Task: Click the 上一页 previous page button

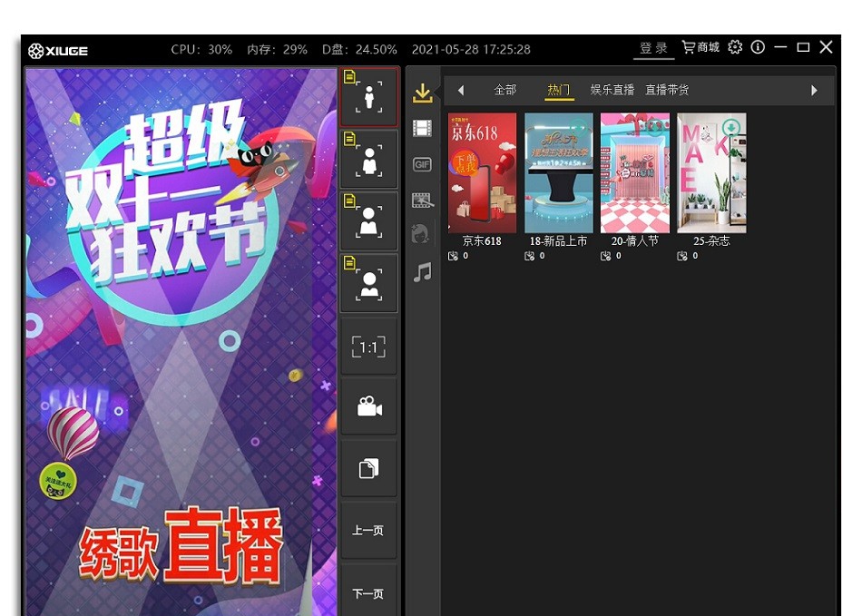Action: point(368,531)
